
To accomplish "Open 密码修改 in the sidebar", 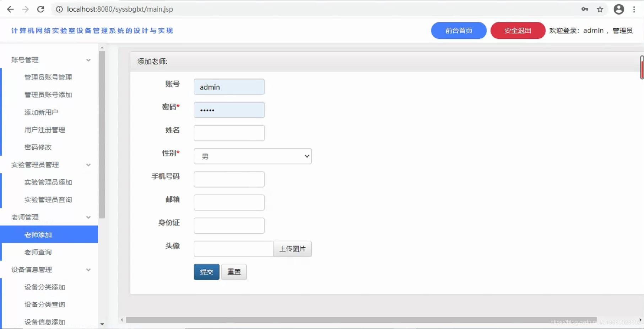I will click(38, 147).
